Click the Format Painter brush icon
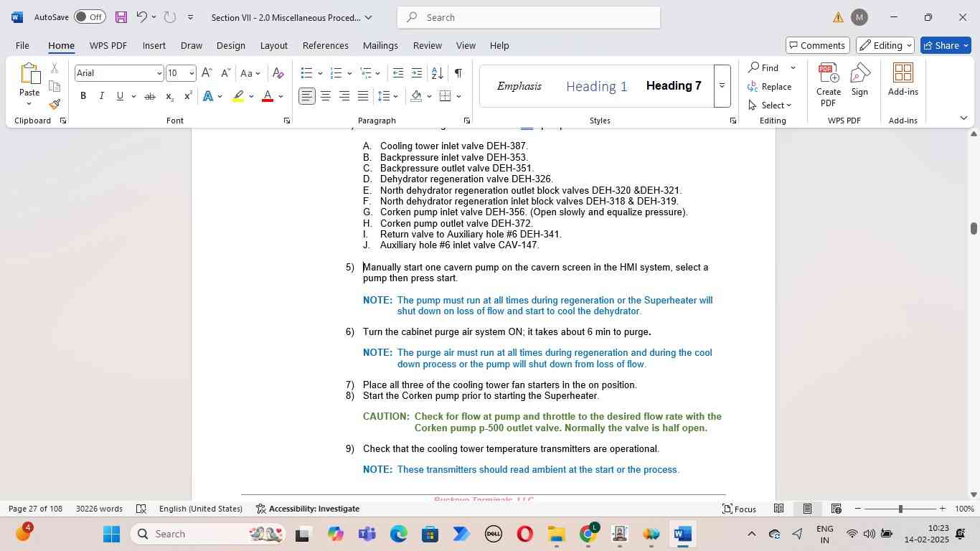 click(x=55, y=104)
